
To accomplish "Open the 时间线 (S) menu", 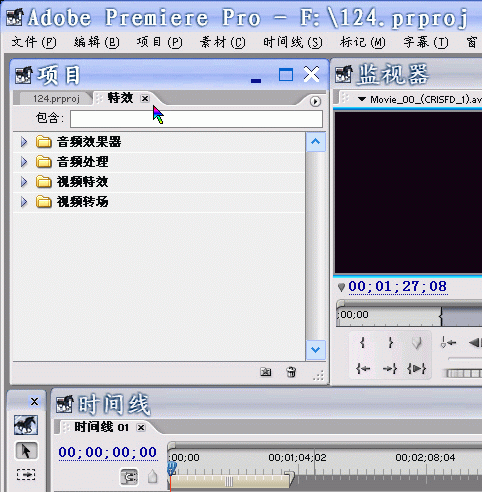I will pyautogui.click(x=293, y=42).
